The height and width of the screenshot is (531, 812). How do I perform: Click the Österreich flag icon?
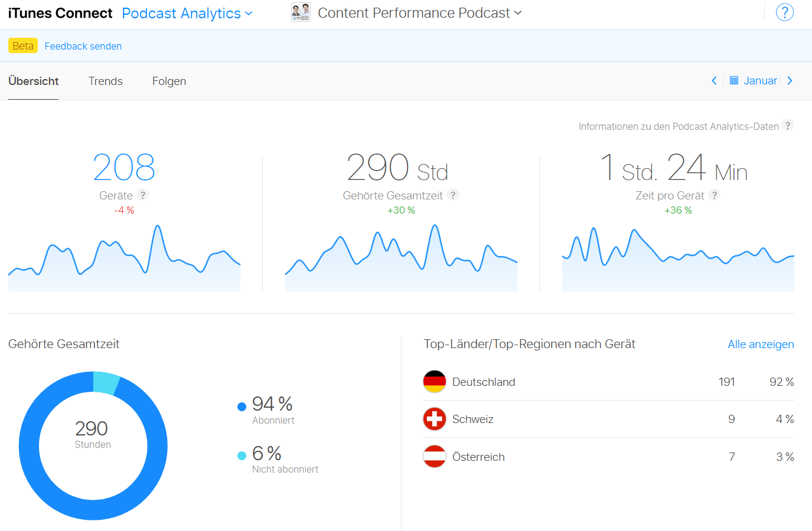point(435,456)
